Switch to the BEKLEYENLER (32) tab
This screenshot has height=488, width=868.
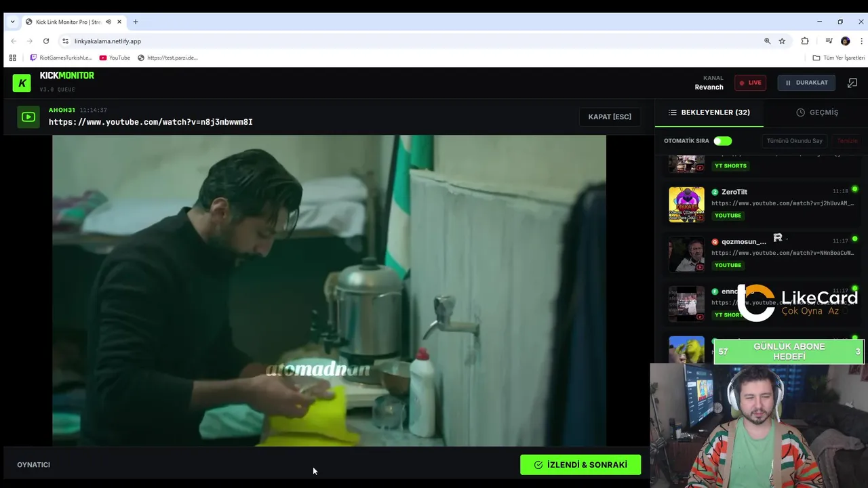coord(709,113)
